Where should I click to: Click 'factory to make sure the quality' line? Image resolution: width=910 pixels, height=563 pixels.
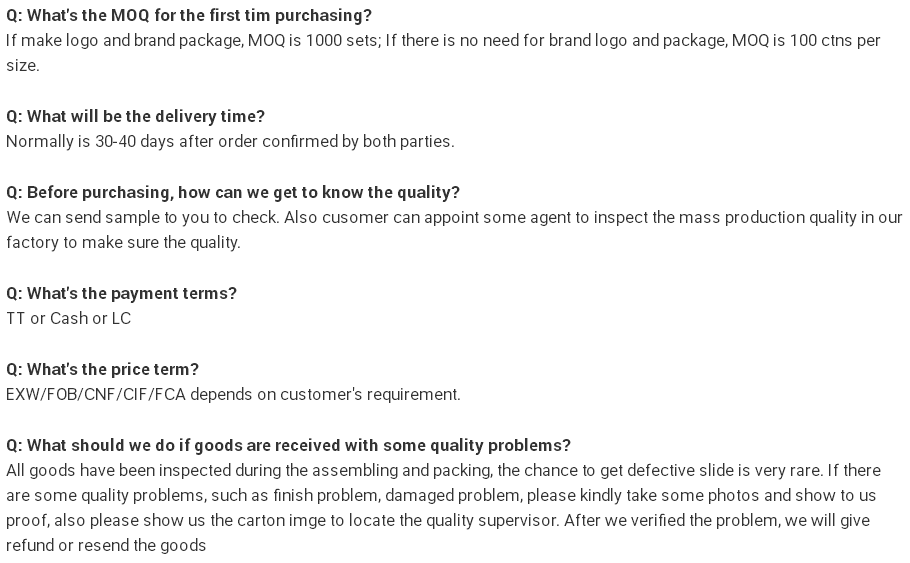point(123,243)
